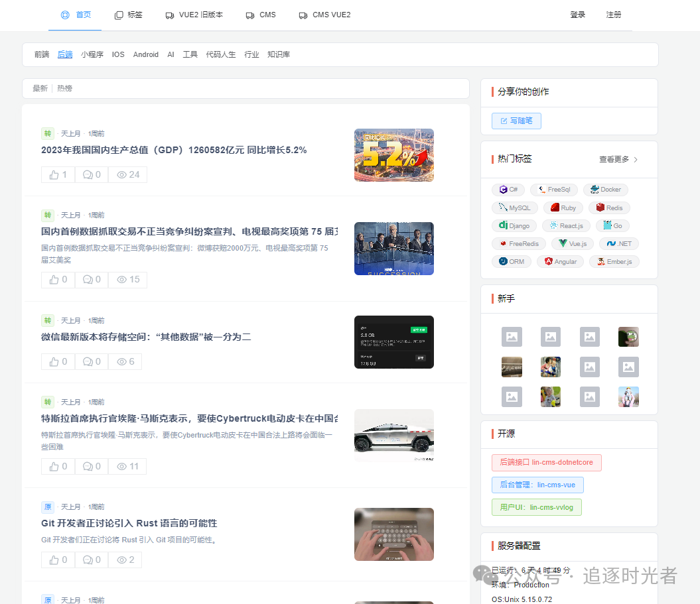Screen dimensions: 700x604
Task: Click the lin-cms-vue repository button
Action: pos(537,485)
